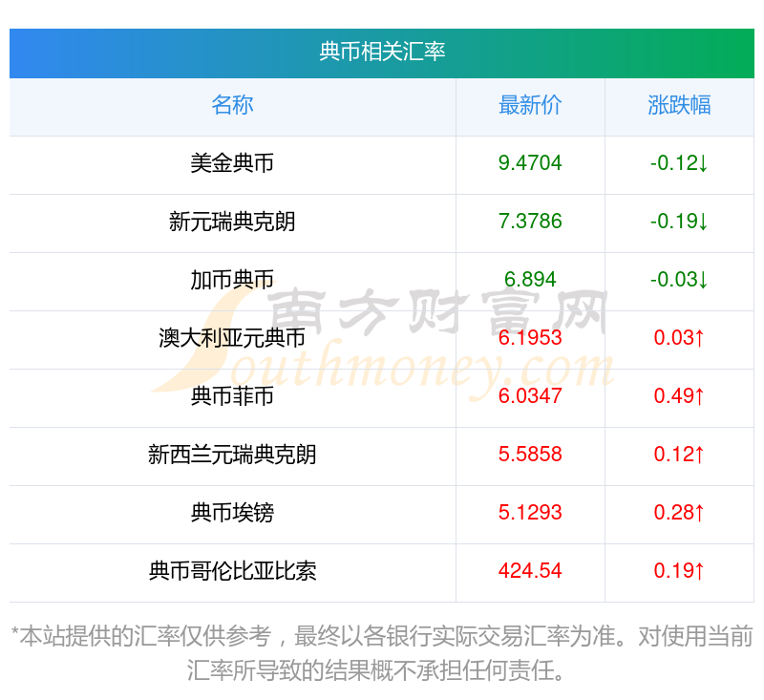
Task: Select the 典币菲币 row name
Action: [x=232, y=396]
